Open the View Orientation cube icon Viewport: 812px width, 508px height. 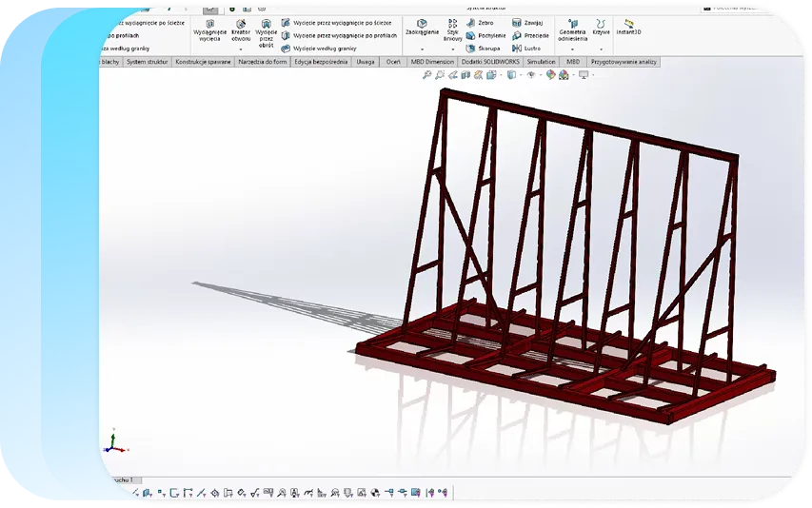[491, 75]
